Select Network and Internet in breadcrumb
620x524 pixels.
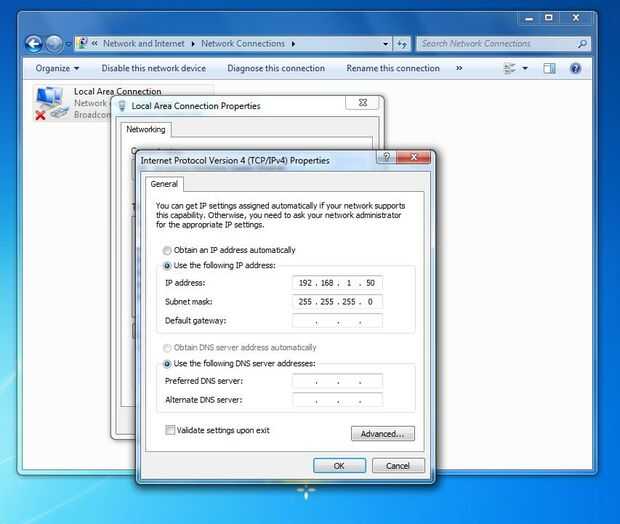[x=144, y=44]
